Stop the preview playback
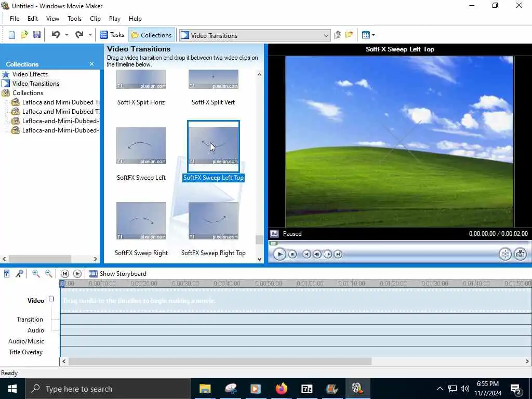 click(292, 254)
